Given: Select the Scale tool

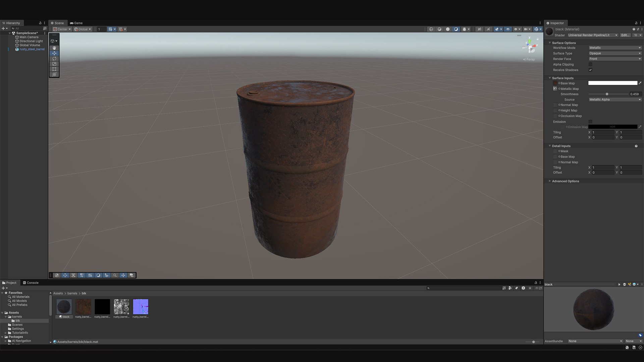Looking at the screenshot, I should [x=54, y=64].
